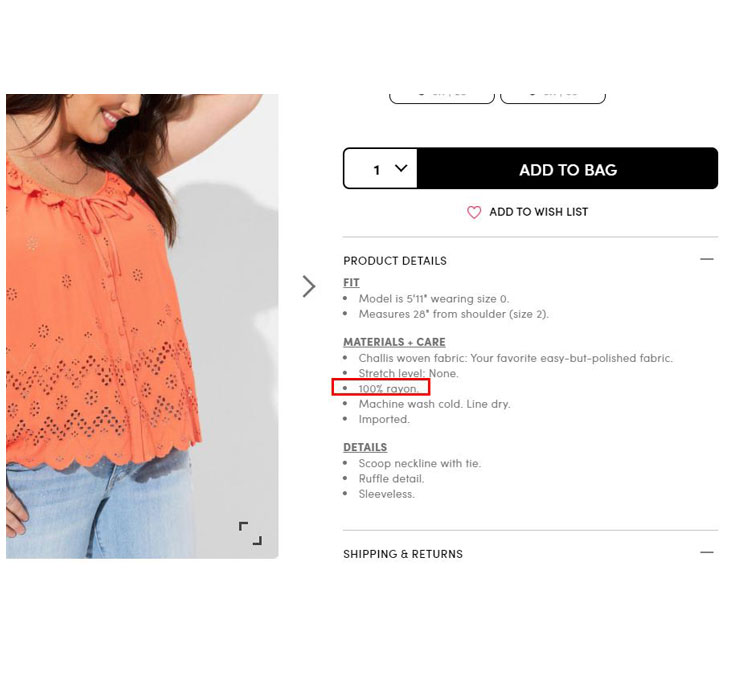Click the SHIPPING & RETURNS header
This screenshot has width=750, height=679.
(x=403, y=554)
